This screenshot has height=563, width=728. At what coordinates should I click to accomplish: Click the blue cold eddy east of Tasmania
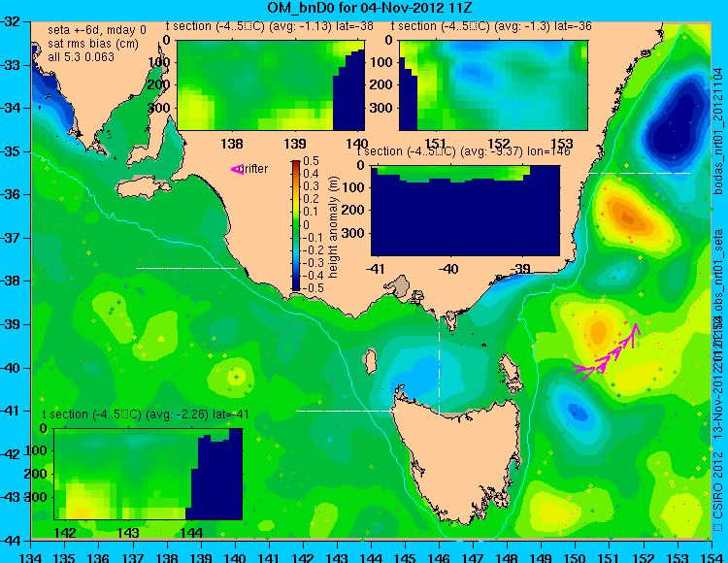(x=579, y=412)
